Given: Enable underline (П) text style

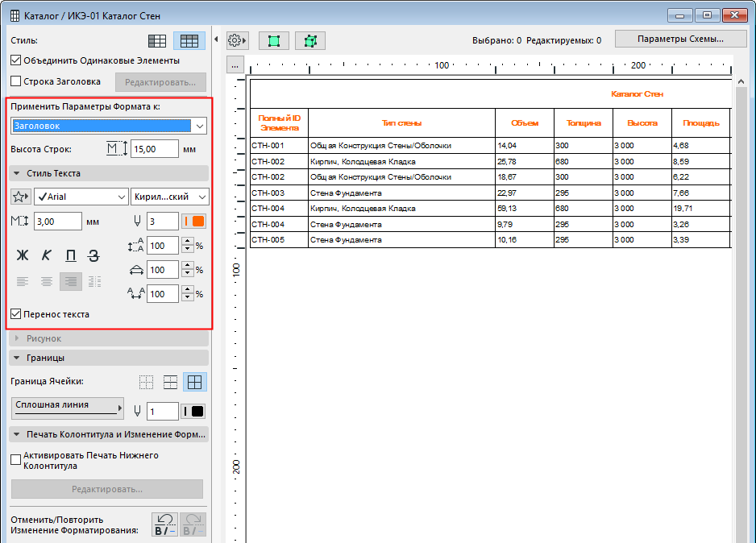Looking at the screenshot, I should pos(71,255).
